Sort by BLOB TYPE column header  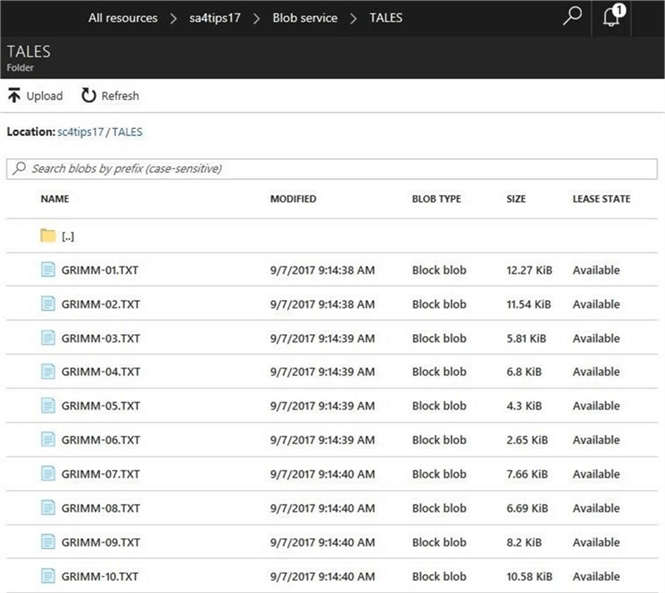(x=436, y=199)
